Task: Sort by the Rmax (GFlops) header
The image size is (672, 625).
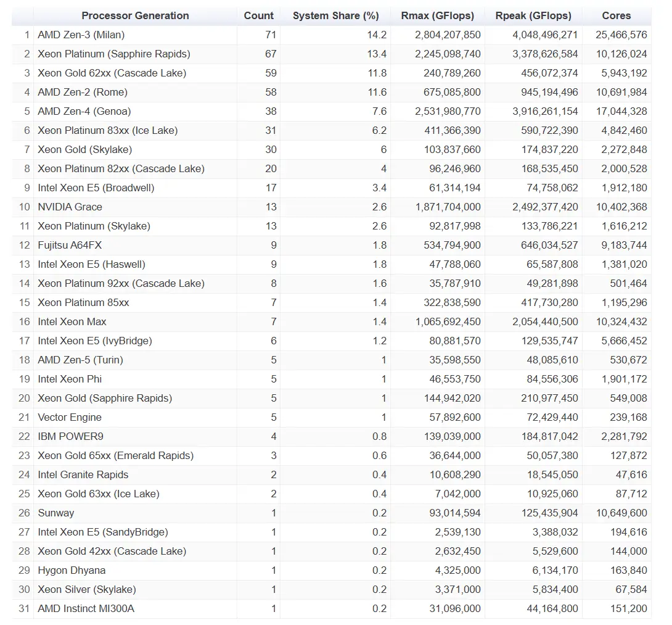Action: tap(437, 16)
